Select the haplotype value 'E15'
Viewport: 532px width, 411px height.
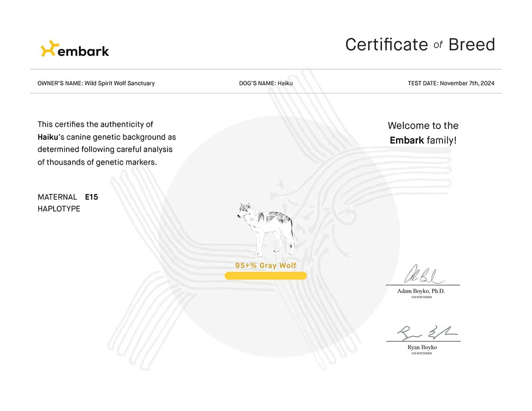point(92,197)
